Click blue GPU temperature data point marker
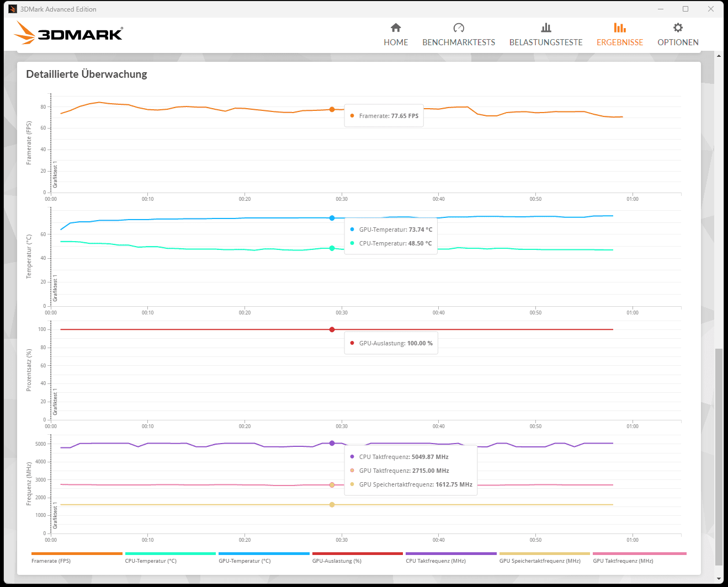 tap(332, 218)
